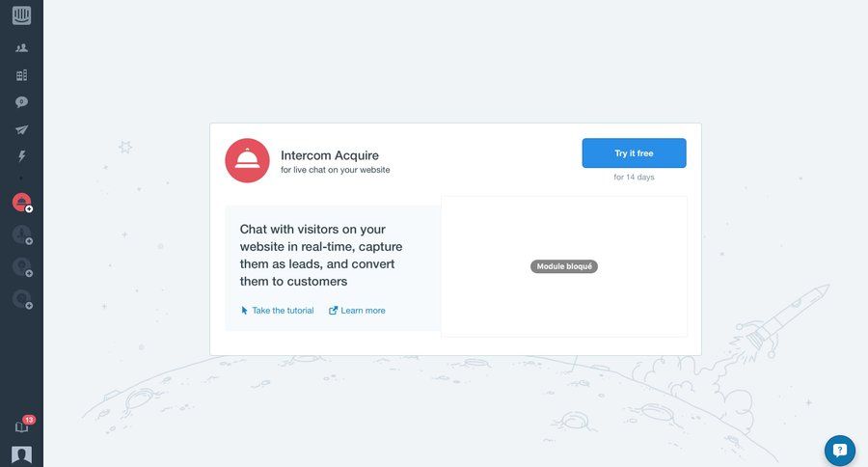
Task: Click the Intercom Acquire heading
Action: [330, 155]
